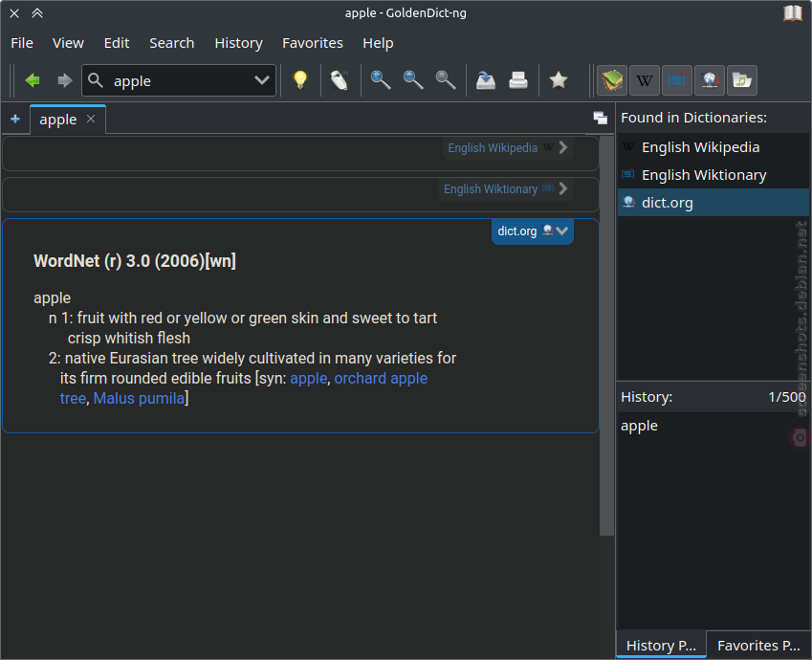Click the dict.org globe icon in dictionaries list
This screenshot has height=660, width=812.
(x=628, y=202)
